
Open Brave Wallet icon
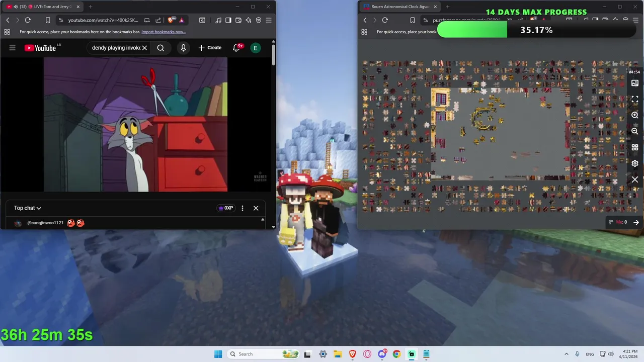(238, 20)
